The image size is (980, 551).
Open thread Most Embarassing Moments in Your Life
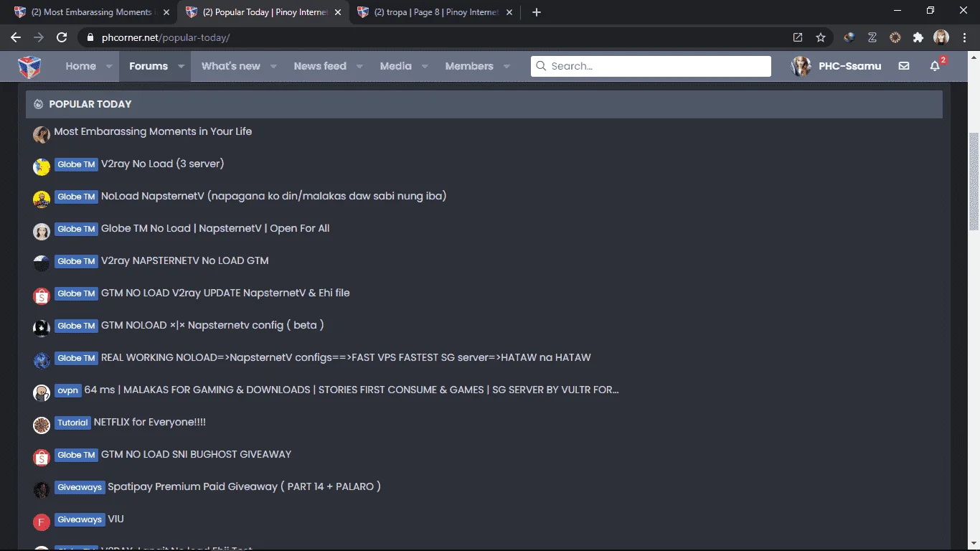click(x=153, y=131)
